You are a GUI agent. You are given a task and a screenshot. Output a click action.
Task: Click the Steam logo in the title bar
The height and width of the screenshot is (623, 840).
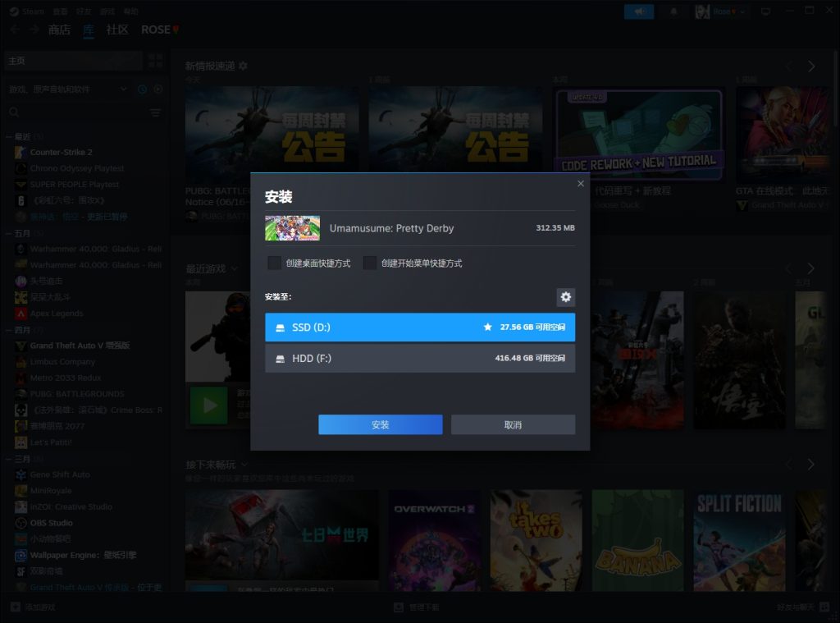tap(14, 11)
